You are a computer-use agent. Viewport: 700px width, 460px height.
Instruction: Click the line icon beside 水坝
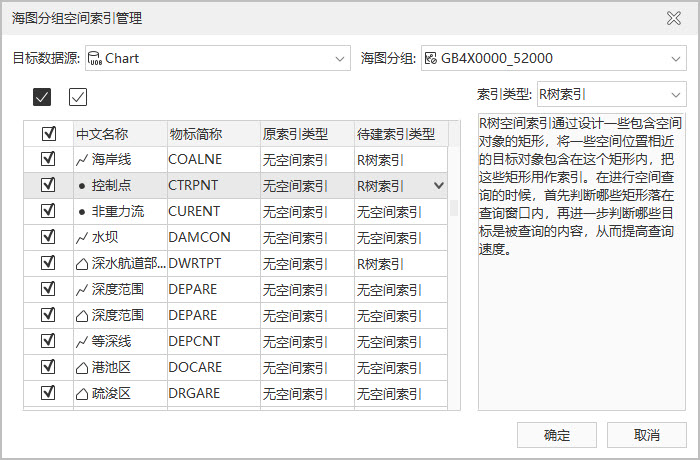[x=82, y=237]
